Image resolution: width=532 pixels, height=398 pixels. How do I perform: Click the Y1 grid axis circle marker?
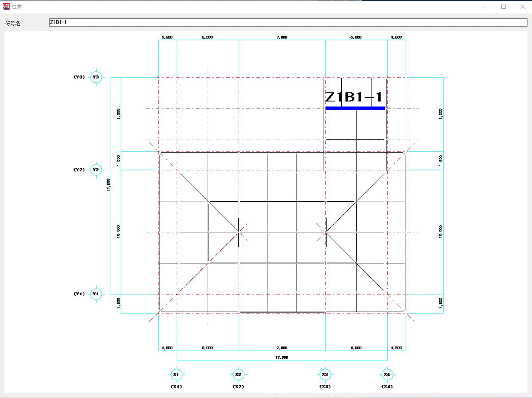point(96,294)
